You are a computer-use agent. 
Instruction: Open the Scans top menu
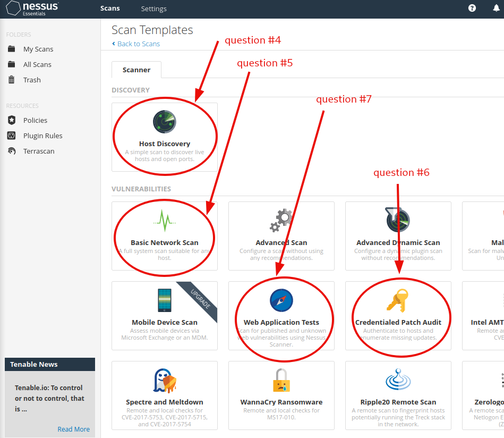tap(110, 9)
